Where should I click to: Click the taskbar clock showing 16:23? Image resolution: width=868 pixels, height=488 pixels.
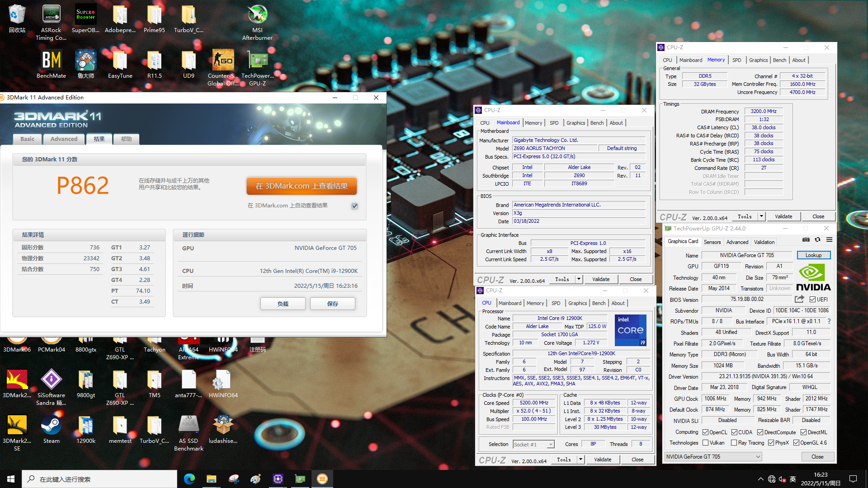[821, 479]
